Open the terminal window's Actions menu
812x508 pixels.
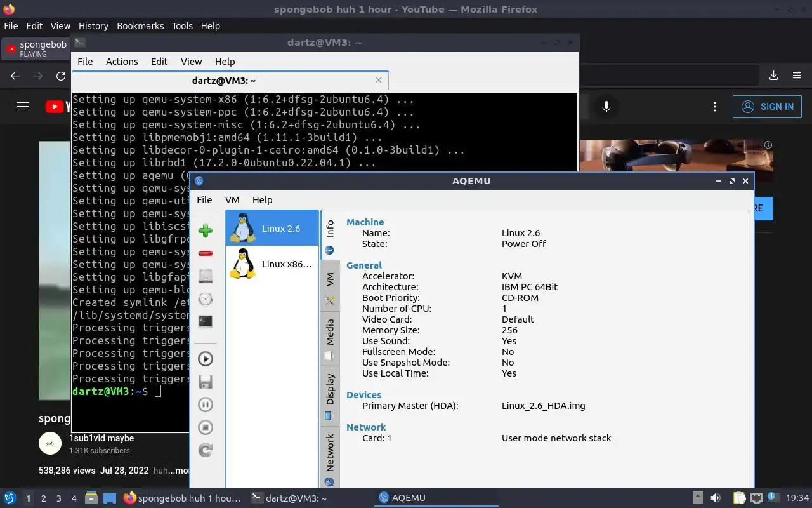point(122,61)
